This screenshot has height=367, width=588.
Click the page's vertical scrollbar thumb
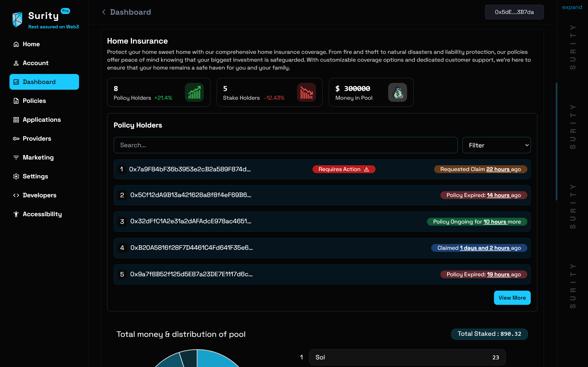556,142
